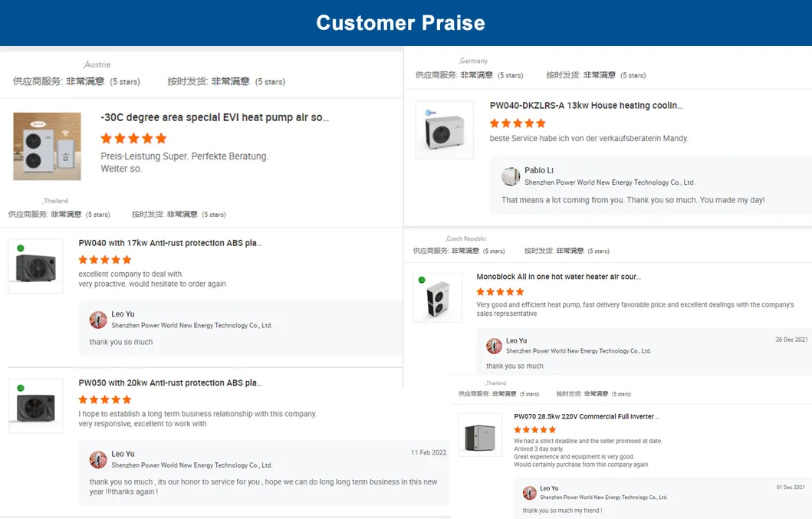Open the Monoblock water heater product image
Viewport: 812px width, 519px height.
coord(438,297)
